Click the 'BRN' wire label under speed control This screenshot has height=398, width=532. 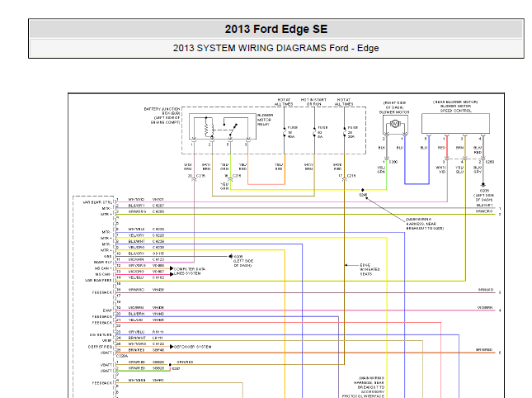pos(459,148)
